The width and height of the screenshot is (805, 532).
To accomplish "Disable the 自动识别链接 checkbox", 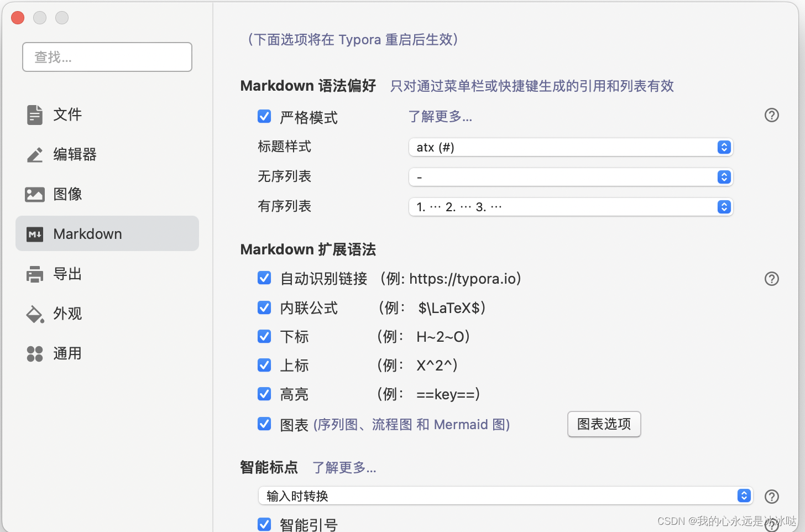I will coord(264,278).
